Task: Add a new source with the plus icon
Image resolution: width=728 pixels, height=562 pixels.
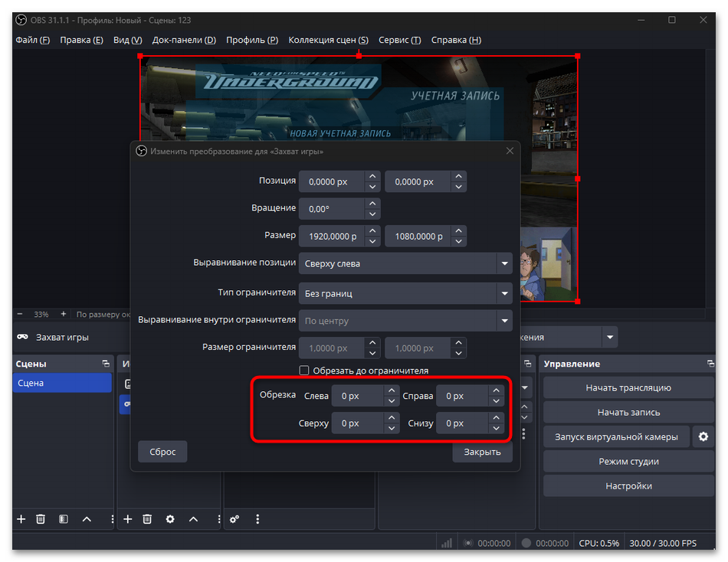Action: (x=128, y=519)
